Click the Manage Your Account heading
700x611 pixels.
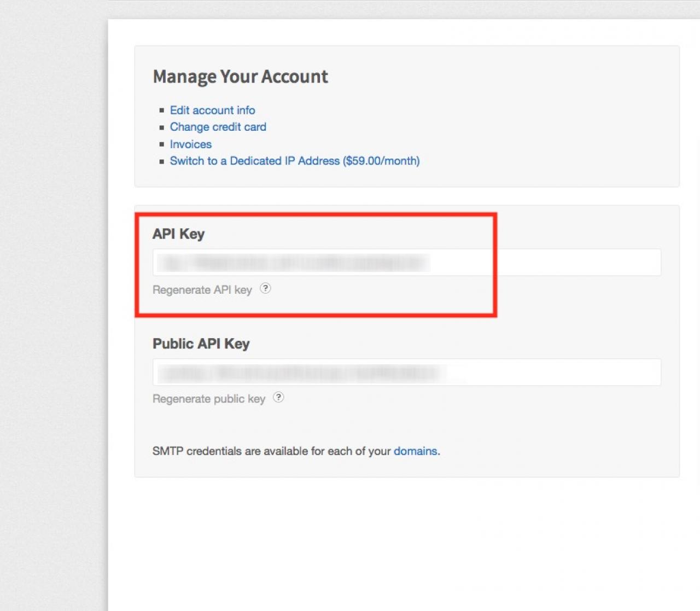coord(240,77)
